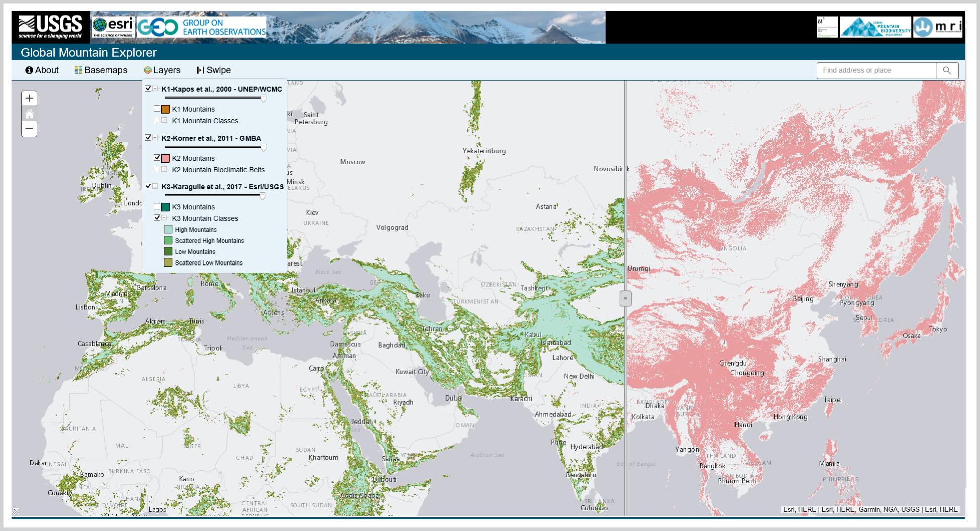Zoom in with the plus button
Viewport: 980px width, 531px height.
click(29, 98)
